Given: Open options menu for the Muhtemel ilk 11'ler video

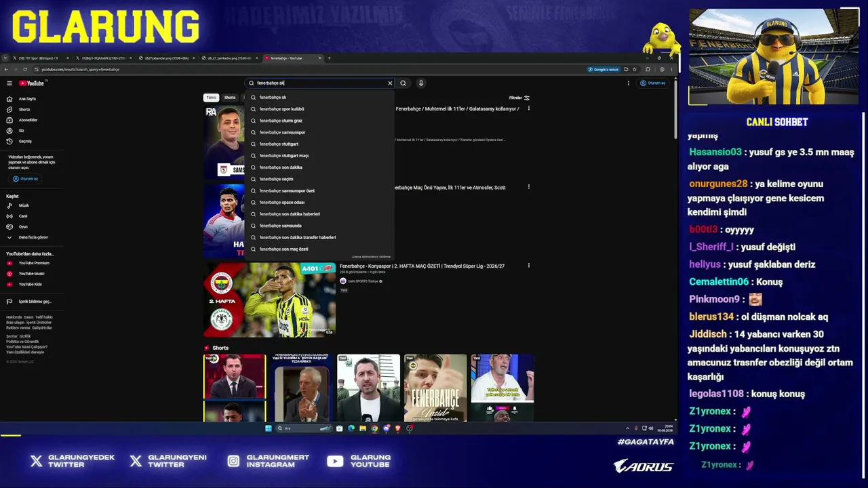Looking at the screenshot, I should pos(528,108).
